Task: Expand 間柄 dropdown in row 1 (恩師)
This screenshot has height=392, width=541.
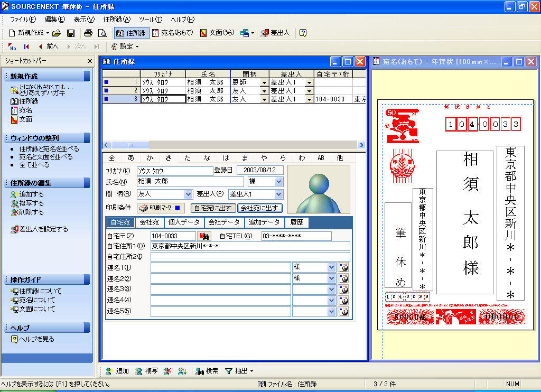Action: tap(264, 82)
